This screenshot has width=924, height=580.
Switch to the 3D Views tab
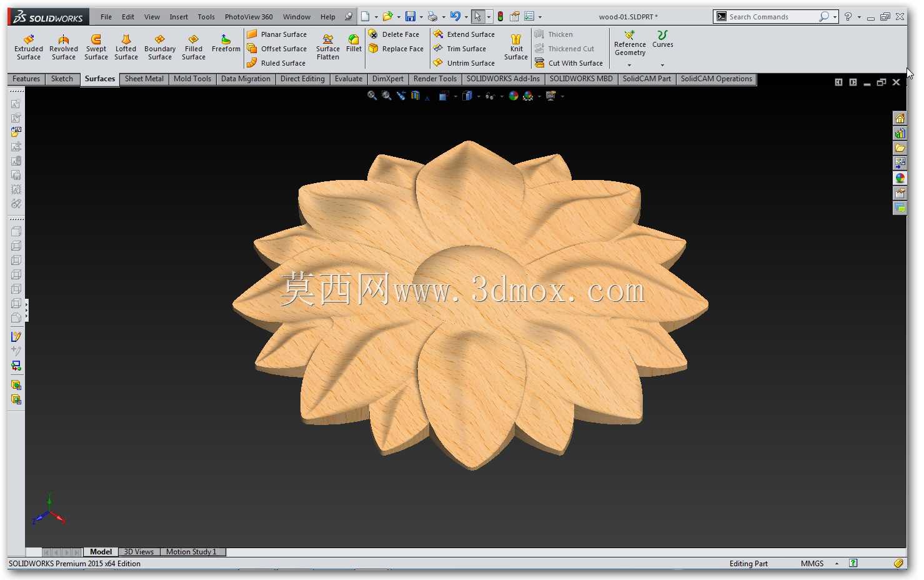pos(139,552)
